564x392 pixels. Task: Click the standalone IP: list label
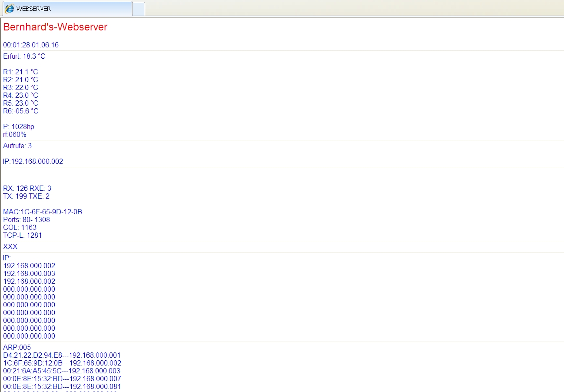tap(7, 258)
